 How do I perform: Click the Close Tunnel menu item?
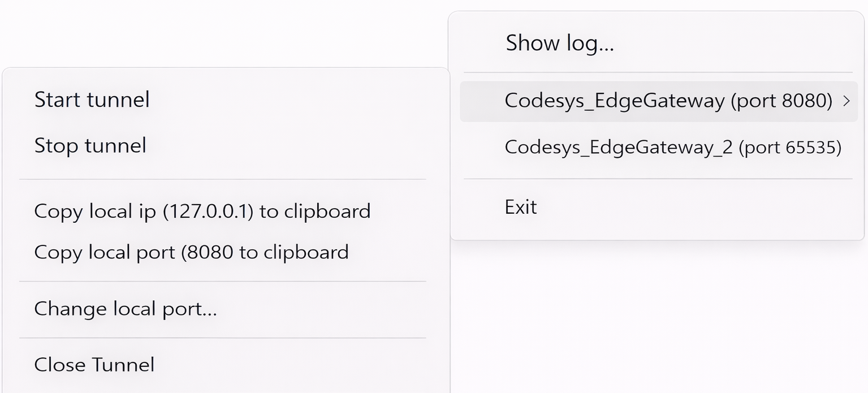pyautogui.click(x=94, y=365)
